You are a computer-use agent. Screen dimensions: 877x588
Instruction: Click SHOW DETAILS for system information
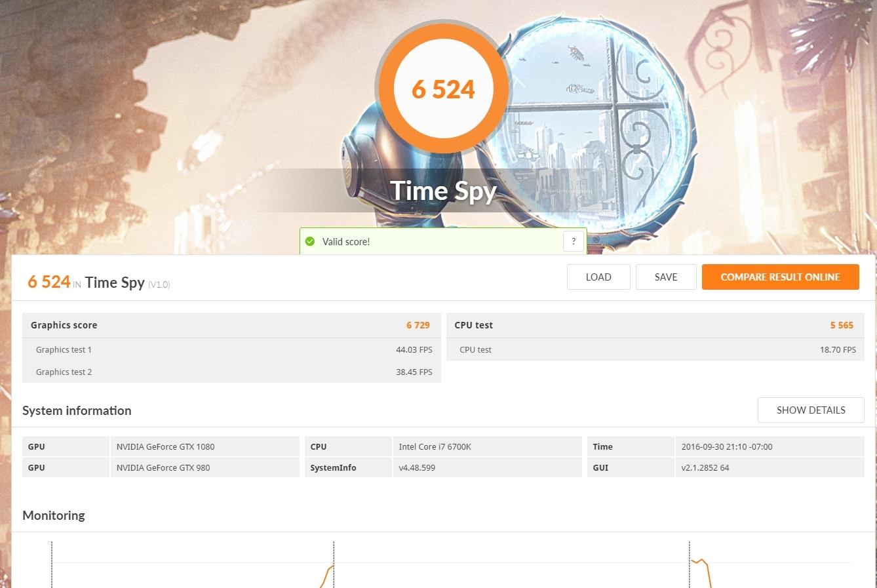pyautogui.click(x=811, y=410)
